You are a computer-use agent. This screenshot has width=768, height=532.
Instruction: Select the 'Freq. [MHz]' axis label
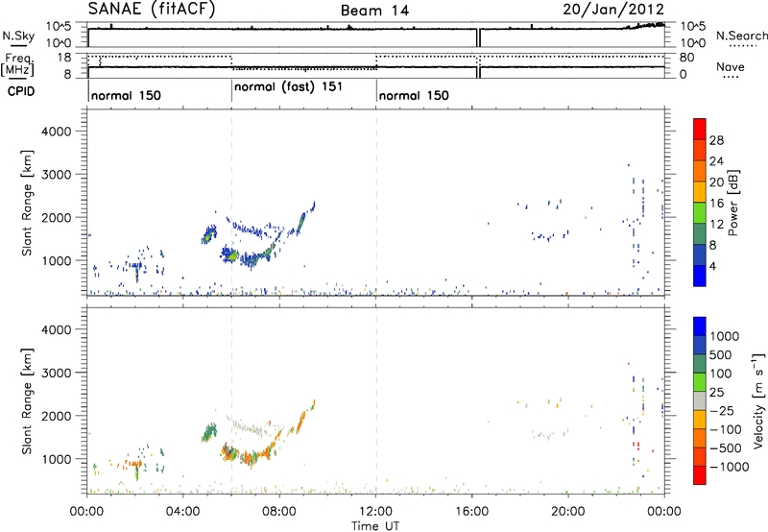click(17, 65)
